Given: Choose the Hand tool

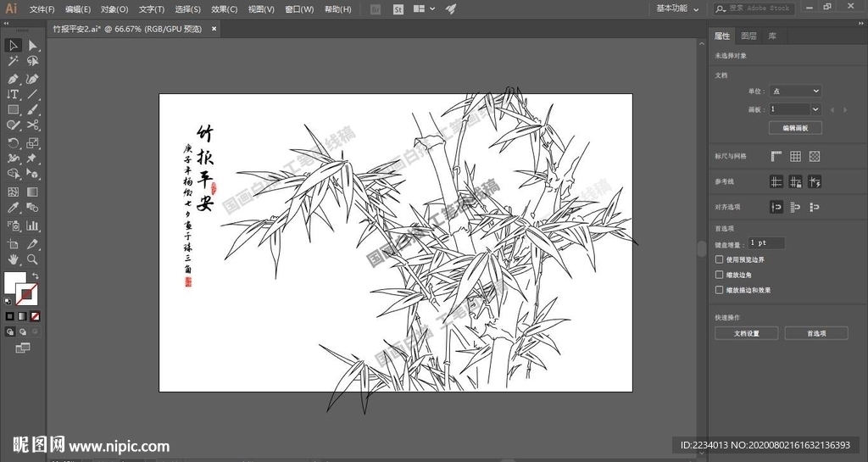Looking at the screenshot, I should tap(13, 259).
